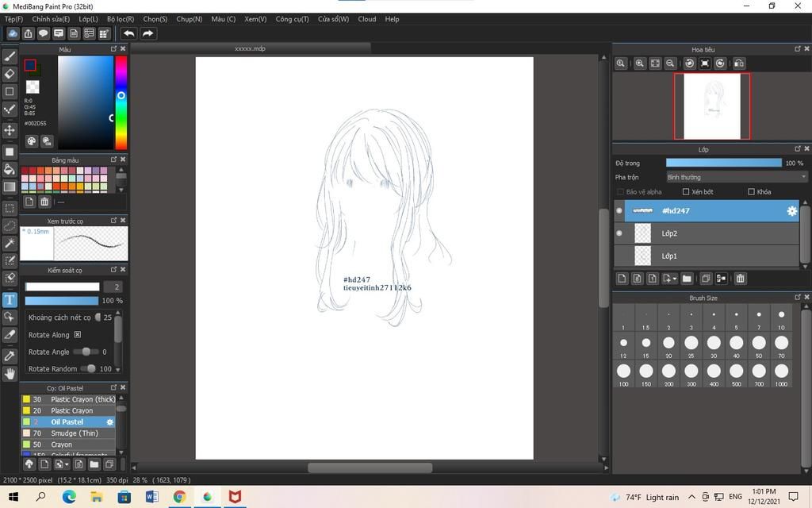
Task: Select the Crayon brush
Action: [x=68, y=444]
